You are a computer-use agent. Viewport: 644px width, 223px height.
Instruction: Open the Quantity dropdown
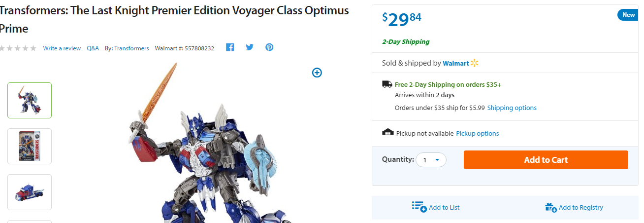point(431,160)
